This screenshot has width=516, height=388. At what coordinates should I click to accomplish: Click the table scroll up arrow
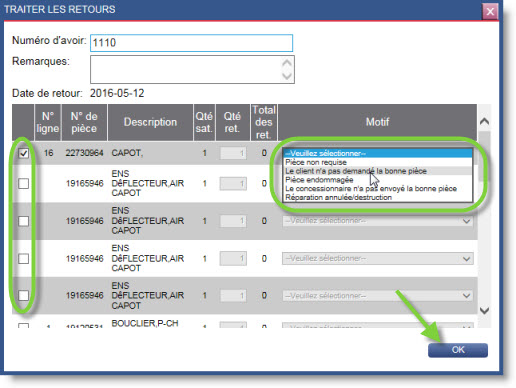[484, 121]
